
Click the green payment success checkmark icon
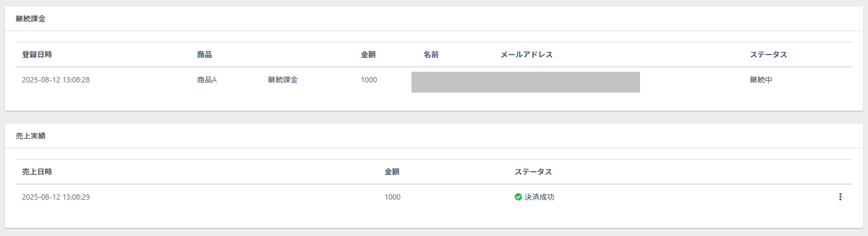tap(518, 197)
